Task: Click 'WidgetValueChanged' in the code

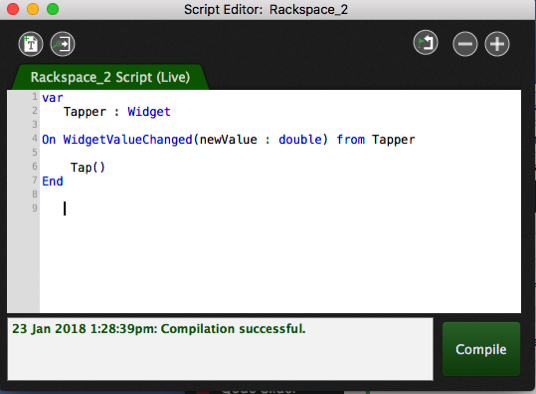Action: (x=128, y=140)
